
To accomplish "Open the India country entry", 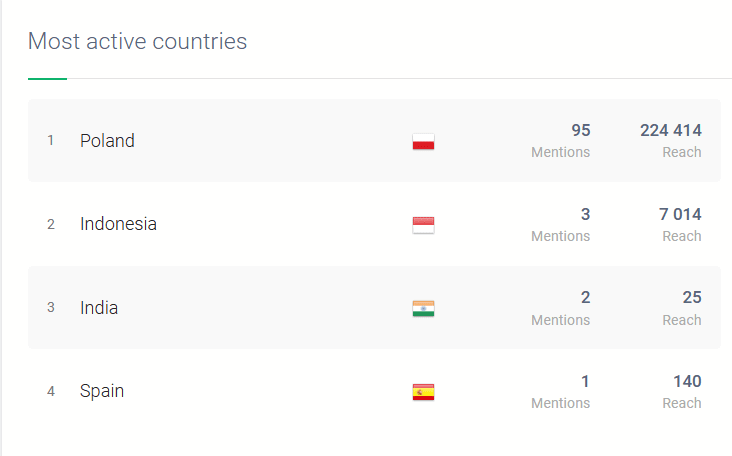I will (99, 308).
